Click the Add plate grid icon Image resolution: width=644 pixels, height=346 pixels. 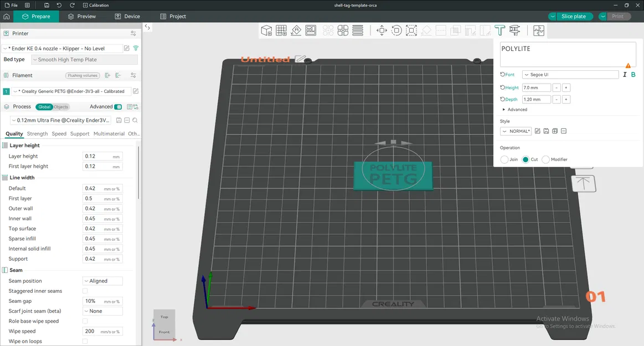pos(281,30)
